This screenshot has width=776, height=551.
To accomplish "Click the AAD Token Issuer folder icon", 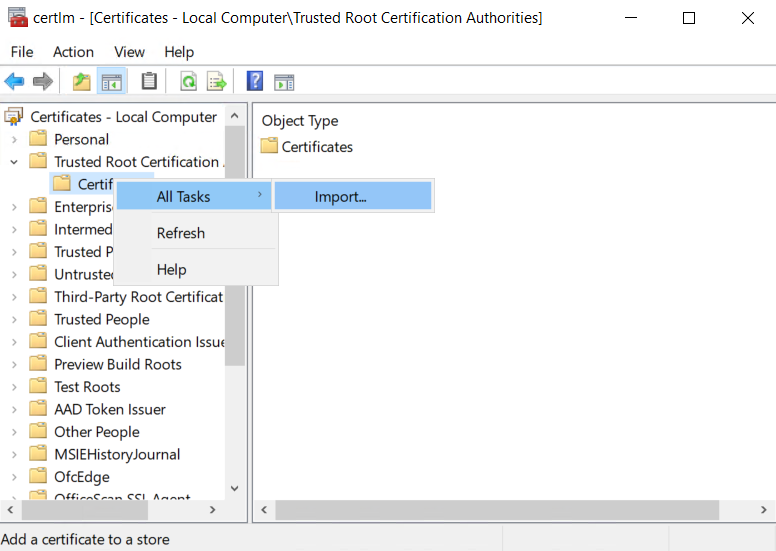I will point(38,409).
